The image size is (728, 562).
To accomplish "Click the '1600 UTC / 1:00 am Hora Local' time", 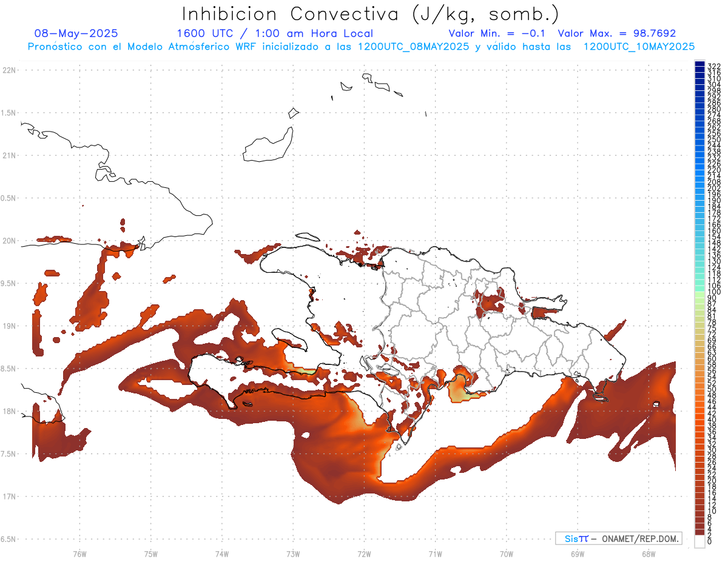I will pos(275,33).
